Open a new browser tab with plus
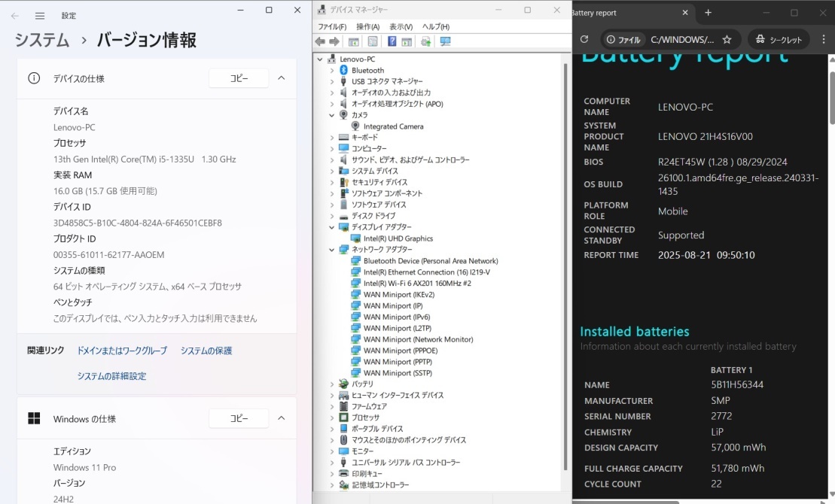 click(x=708, y=13)
